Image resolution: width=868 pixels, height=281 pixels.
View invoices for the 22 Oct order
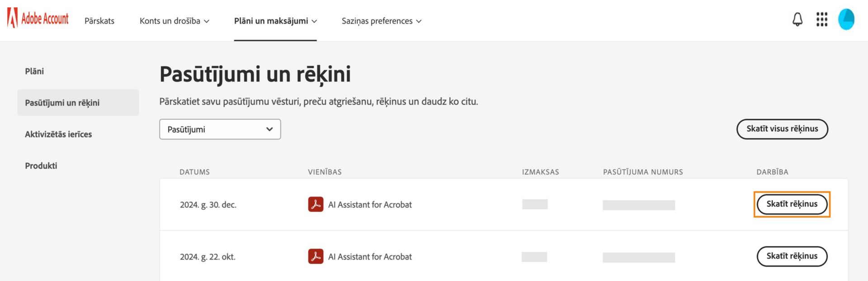point(792,256)
